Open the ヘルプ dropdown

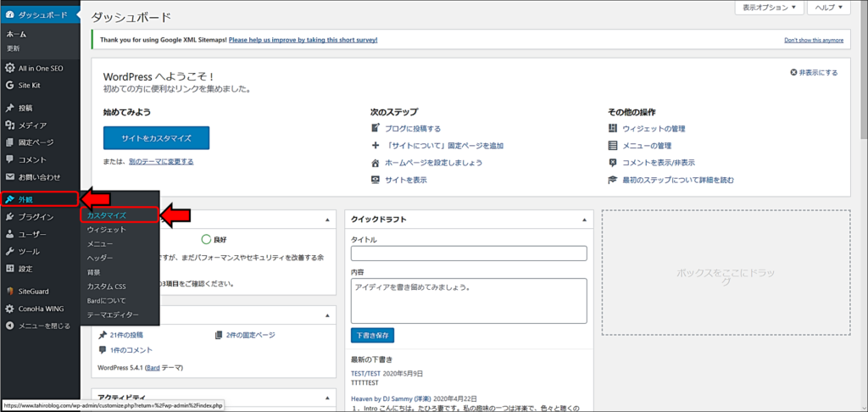point(828,8)
